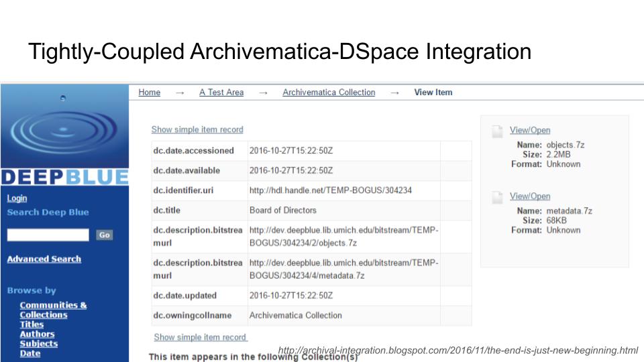Go to A Test Area breadcrumb
This screenshot has width=644, height=362.
pos(221,93)
